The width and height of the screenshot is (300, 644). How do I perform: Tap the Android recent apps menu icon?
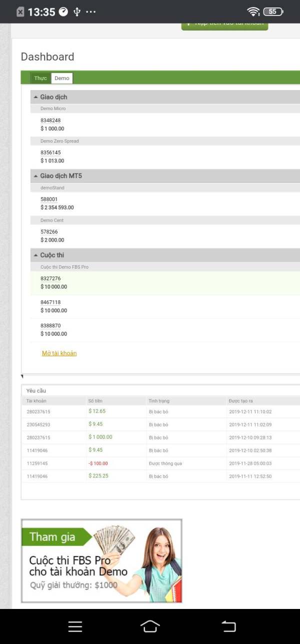[75, 626]
